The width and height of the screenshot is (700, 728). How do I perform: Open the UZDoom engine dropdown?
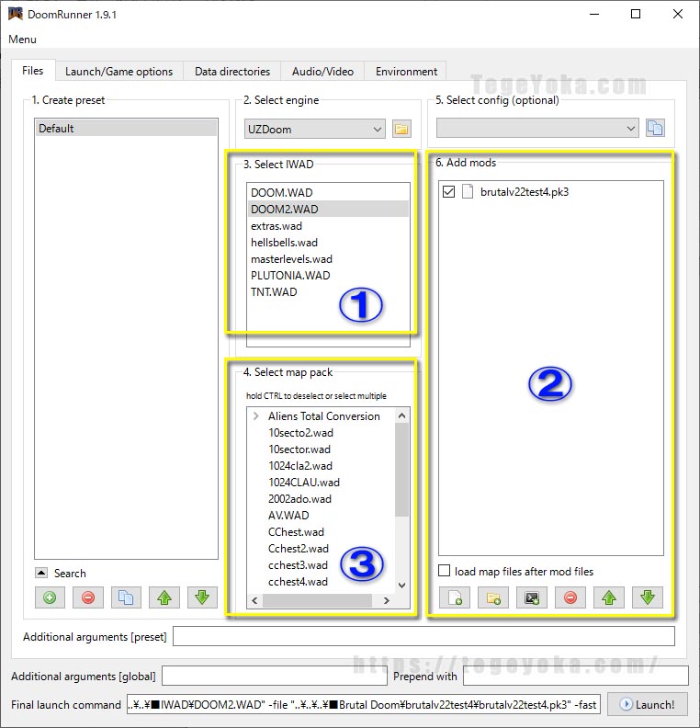click(x=314, y=130)
